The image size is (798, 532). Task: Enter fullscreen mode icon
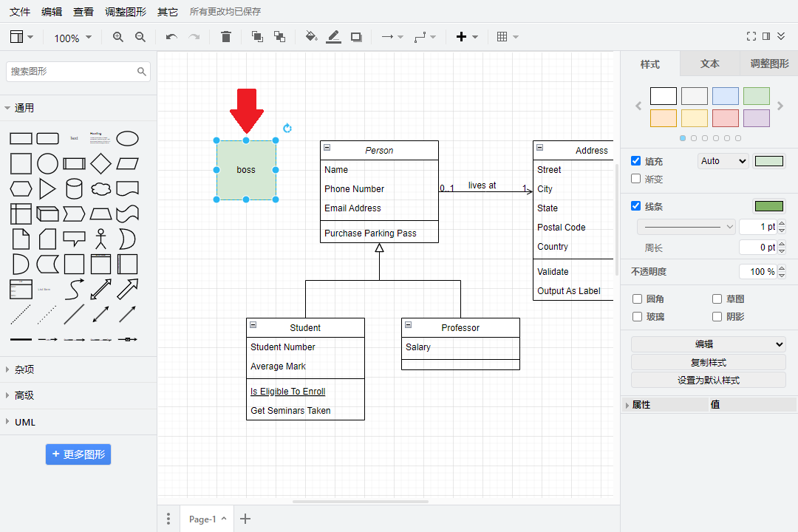click(751, 36)
